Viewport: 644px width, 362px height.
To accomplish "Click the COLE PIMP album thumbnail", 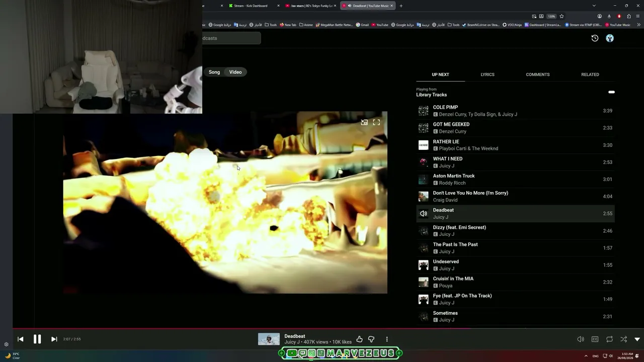I will pos(424,111).
